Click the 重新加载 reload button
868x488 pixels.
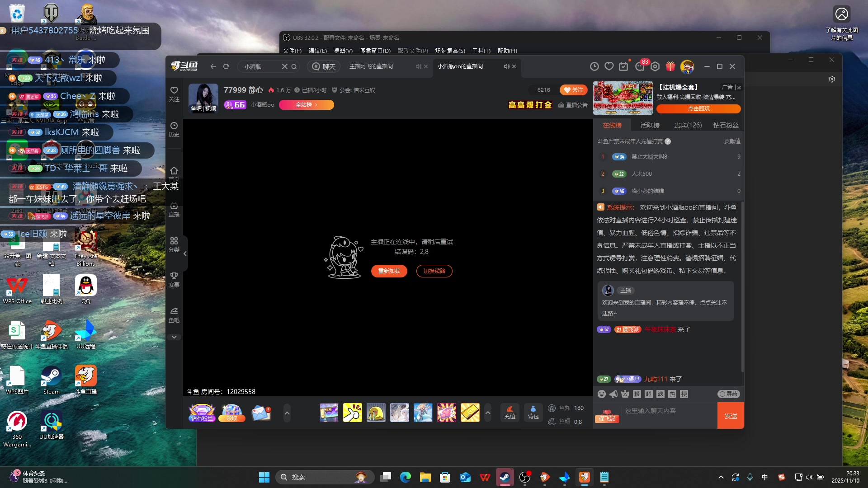click(x=389, y=271)
